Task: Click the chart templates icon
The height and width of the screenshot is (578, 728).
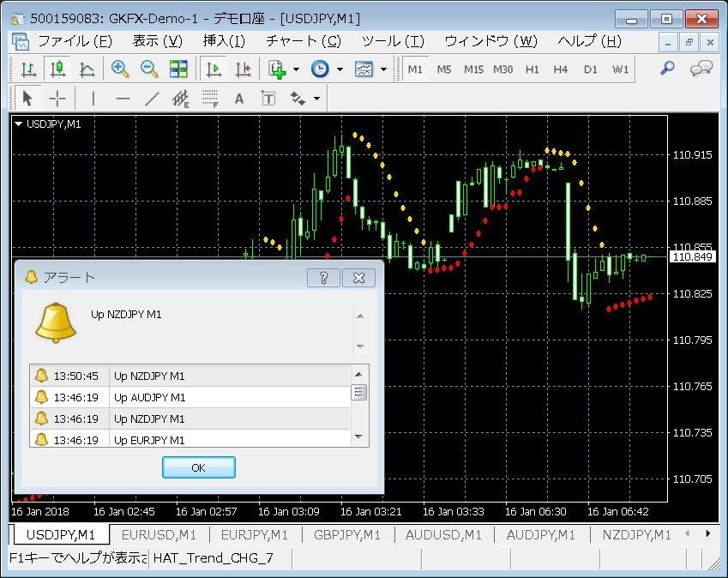Action: click(x=364, y=69)
